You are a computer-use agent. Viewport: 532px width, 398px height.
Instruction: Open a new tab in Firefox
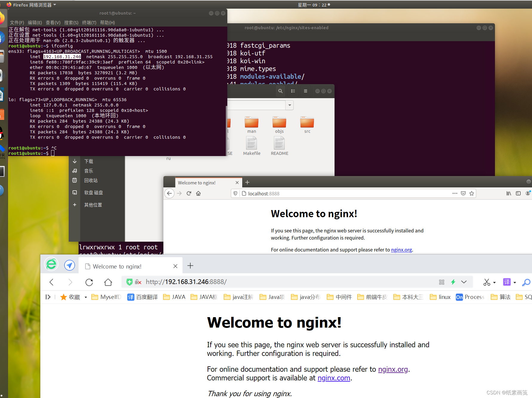click(x=247, y=182)
